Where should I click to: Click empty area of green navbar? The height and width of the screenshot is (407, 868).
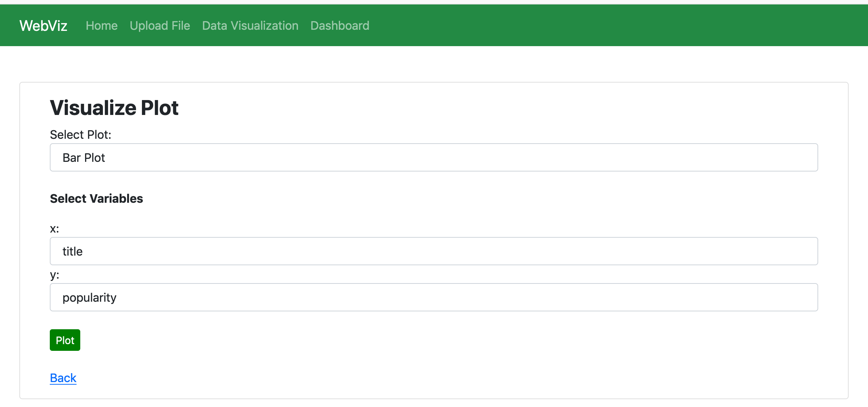point(595,26)
